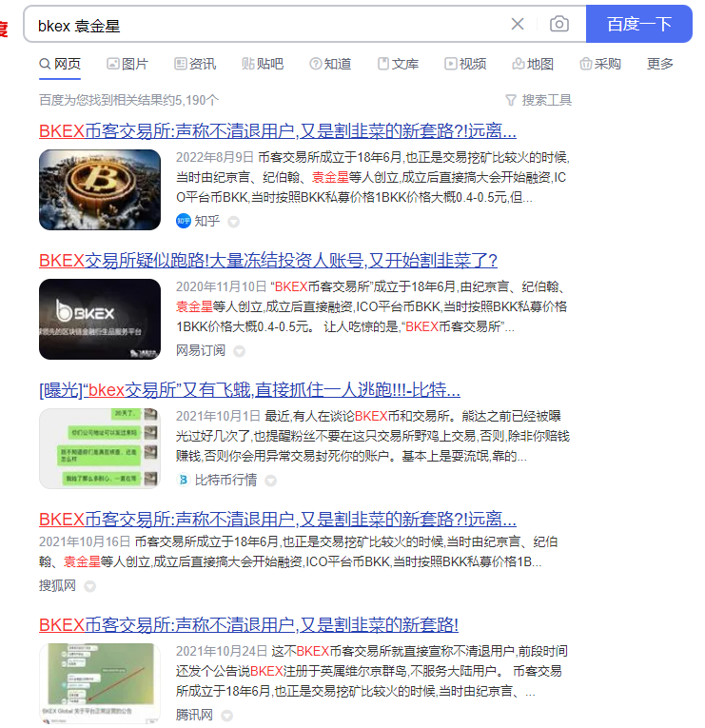Open the [曝光] bkex交易所又有飞蛾 link

(x=249, y=389)
